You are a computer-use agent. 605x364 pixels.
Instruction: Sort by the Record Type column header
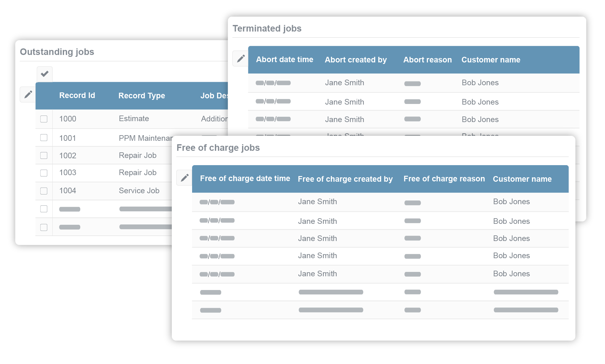pos(141,96)
